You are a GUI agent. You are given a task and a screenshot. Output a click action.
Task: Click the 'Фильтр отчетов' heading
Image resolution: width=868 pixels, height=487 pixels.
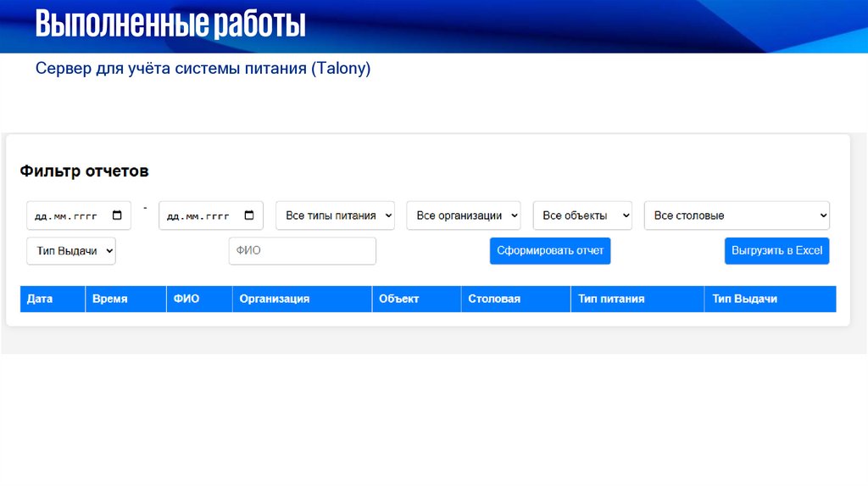[84, 171]
